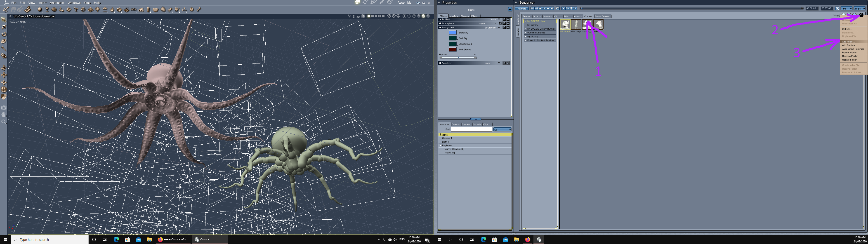Expand Poser 11 Content Runtime folder

[525, 40]
